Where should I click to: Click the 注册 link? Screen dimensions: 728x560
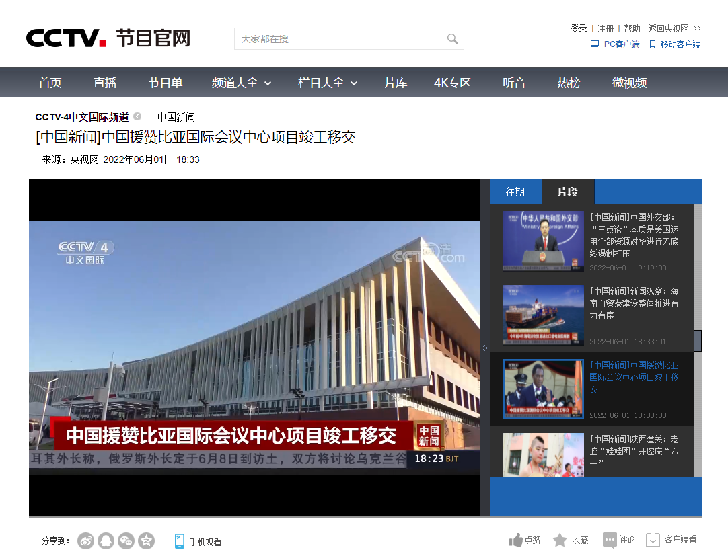pos(606,28)
